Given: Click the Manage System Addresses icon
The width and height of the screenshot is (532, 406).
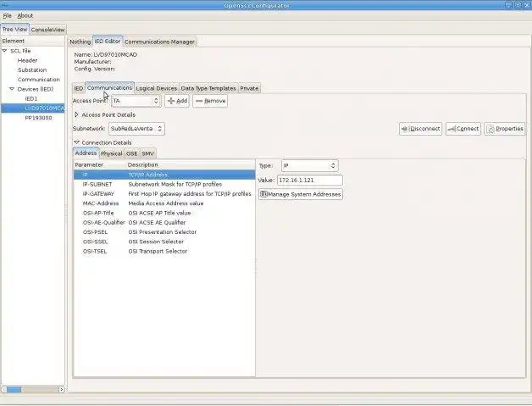Looking at the screenshot, I should [x=263, y=194].
